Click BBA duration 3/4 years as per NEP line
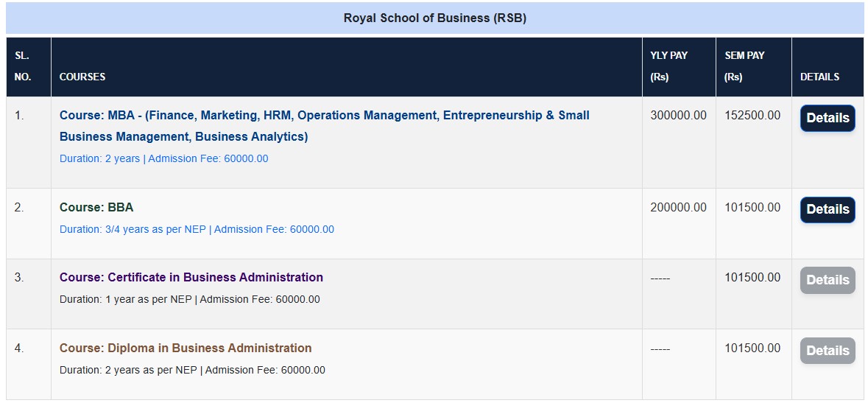Screen dimensions: 868x403 click(x=197, y=229)
